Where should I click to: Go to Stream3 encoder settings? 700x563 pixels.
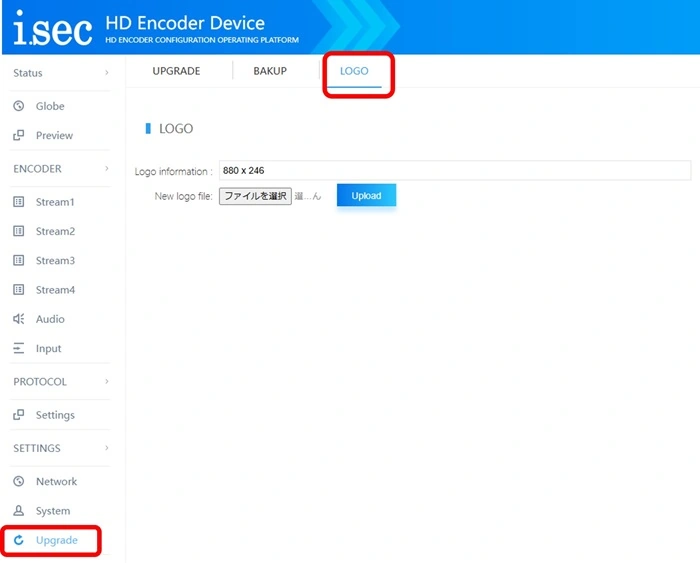(55, 260)
